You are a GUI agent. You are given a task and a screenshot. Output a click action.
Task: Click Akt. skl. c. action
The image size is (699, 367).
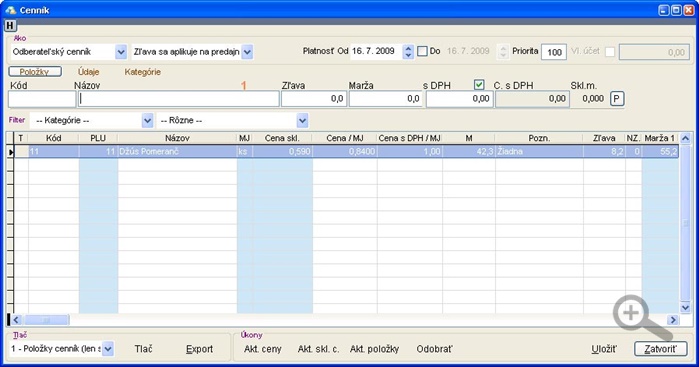(x=318, y=349)
